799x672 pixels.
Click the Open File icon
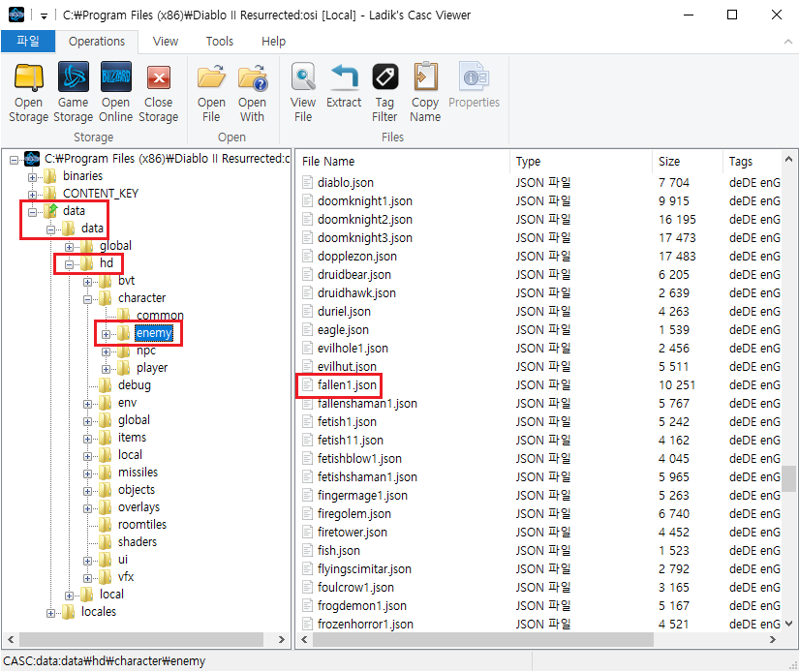pyautogui.click(x=211, y=78)
